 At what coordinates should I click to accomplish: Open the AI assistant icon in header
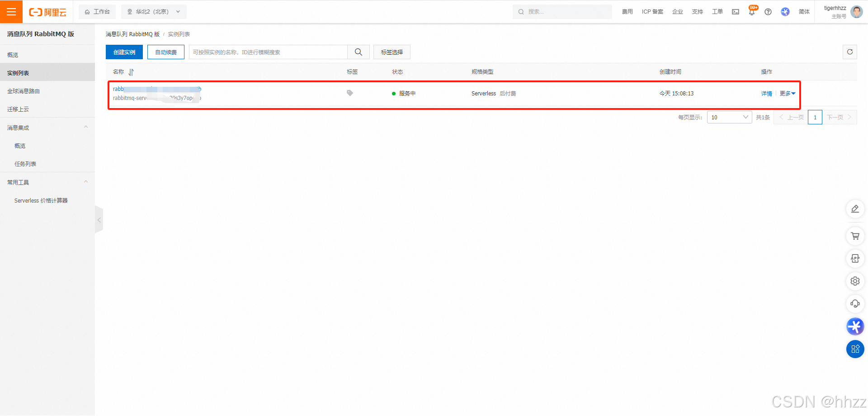[785, 12]
